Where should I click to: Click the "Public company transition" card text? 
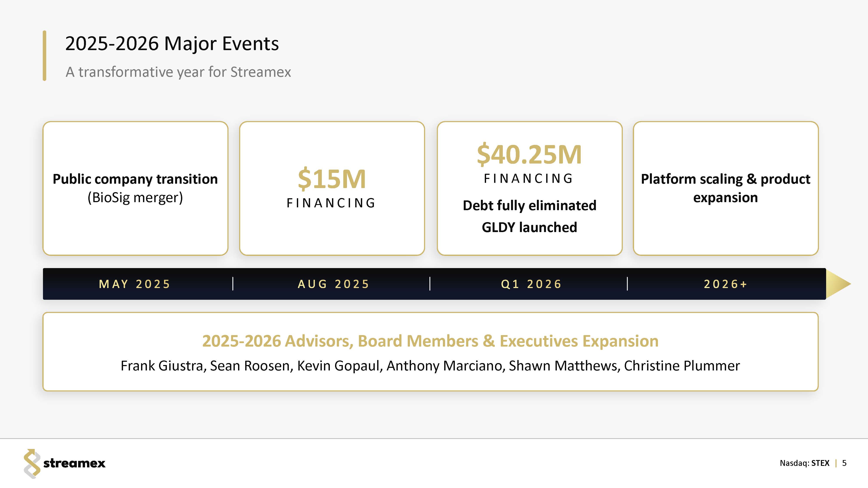[135, 179]
